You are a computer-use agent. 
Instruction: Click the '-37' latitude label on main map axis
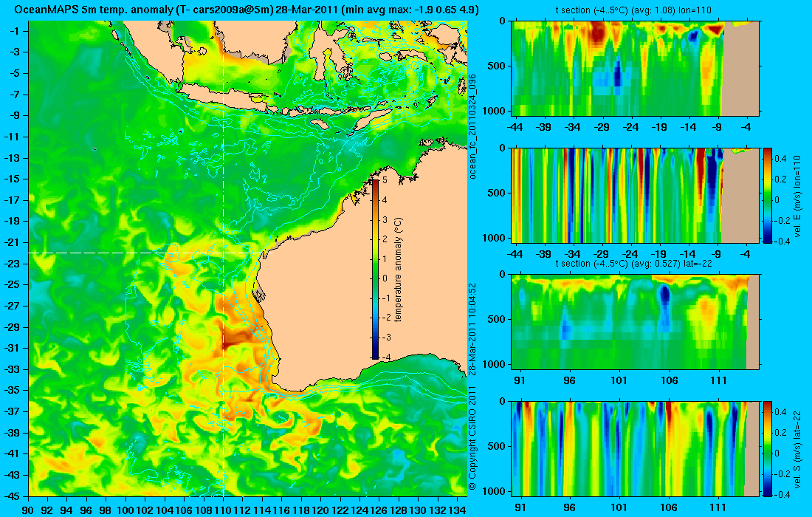point(13,411)
